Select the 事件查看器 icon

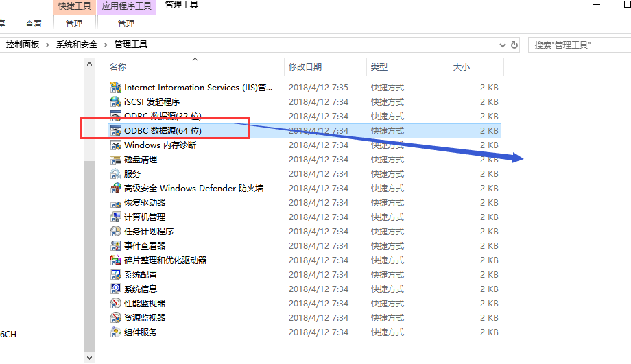[x=115, y=245]
